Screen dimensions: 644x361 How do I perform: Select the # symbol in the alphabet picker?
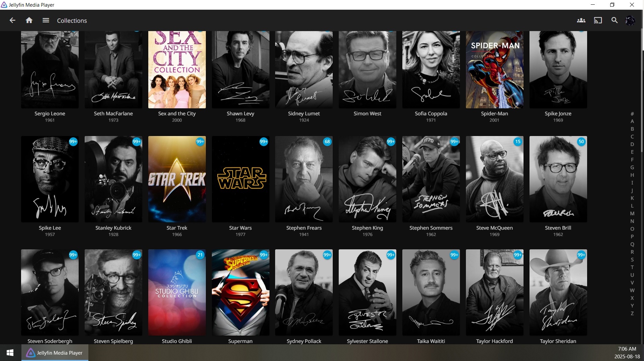pos(632,114)
